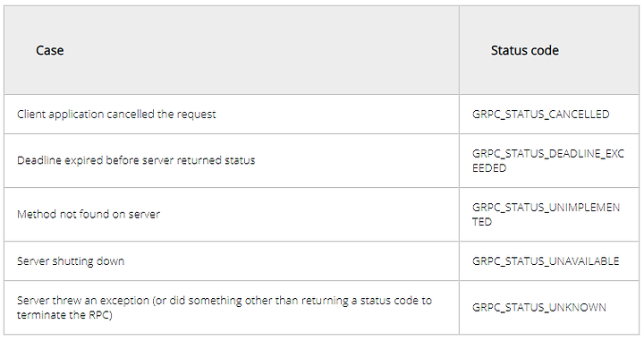Click 'Client application cancelled the request' text
The height and width of the screenshot is (341, 644).
pos(116,115)
